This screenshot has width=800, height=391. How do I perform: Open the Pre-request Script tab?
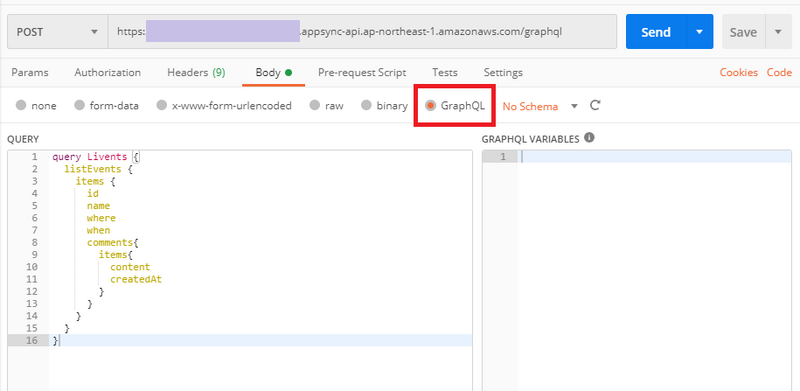(362, 72)
